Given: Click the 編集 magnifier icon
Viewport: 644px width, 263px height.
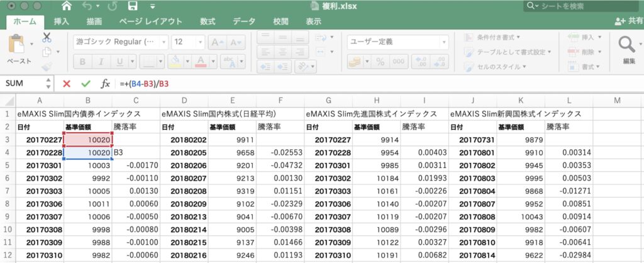Looking at the screenshot, I should [x=627, y=45].
